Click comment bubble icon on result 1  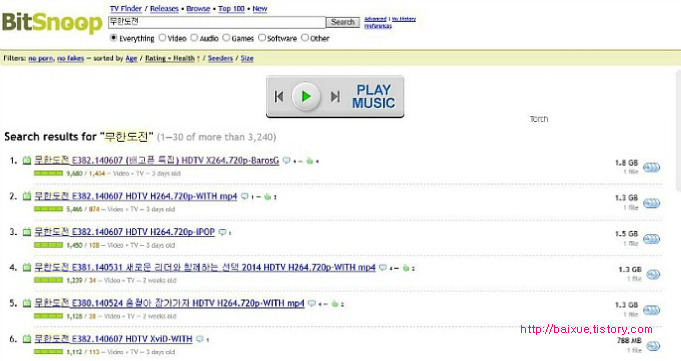(287, 161)
